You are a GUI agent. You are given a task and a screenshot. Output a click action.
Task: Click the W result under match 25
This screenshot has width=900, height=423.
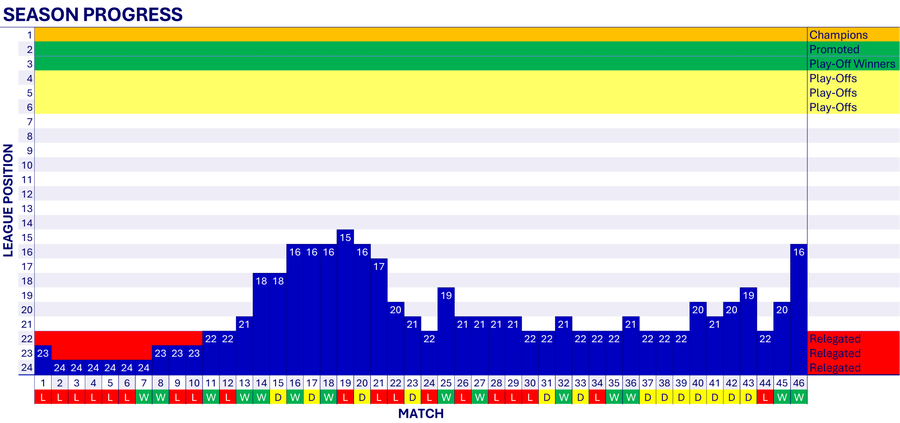(446, 397)
